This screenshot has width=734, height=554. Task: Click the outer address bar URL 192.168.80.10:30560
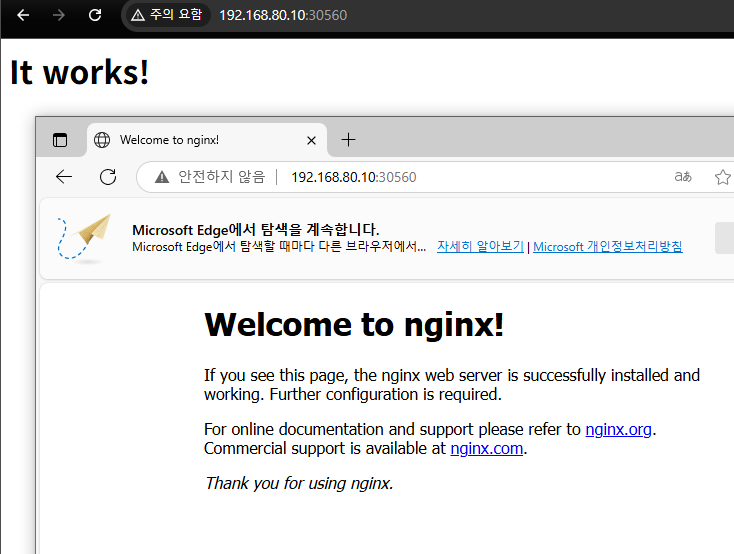[x=283, y=15]
